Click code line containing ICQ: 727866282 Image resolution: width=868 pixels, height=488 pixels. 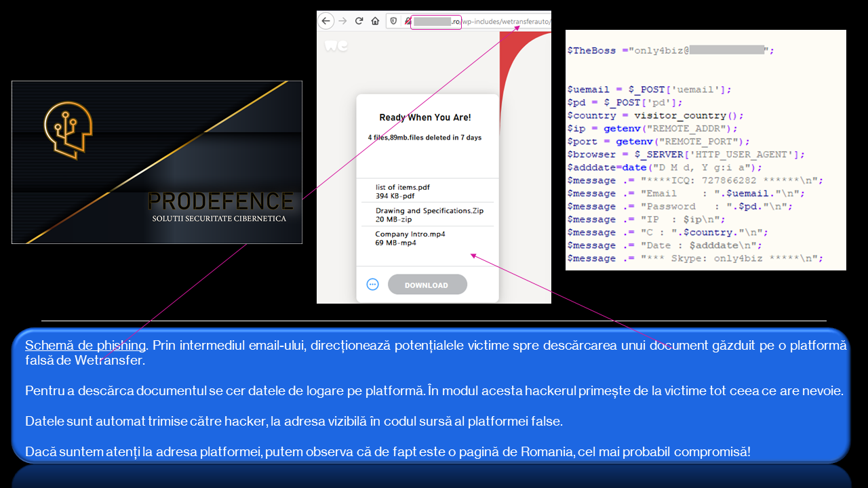coord(695,180)
